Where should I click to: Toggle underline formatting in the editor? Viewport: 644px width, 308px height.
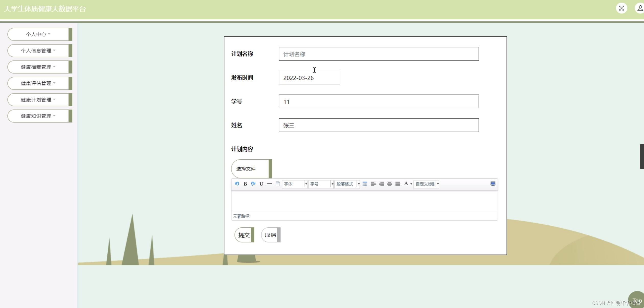[x=261, y=184]
